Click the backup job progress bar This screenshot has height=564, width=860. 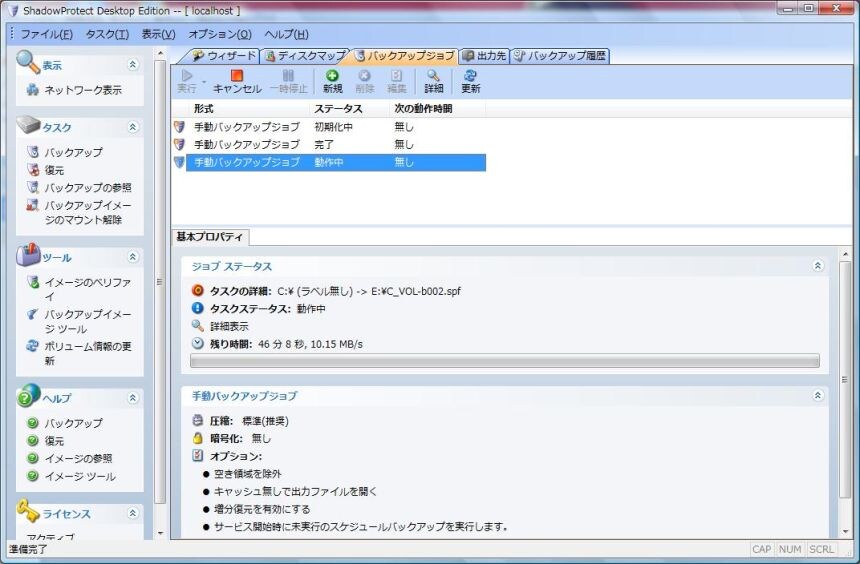505,360
